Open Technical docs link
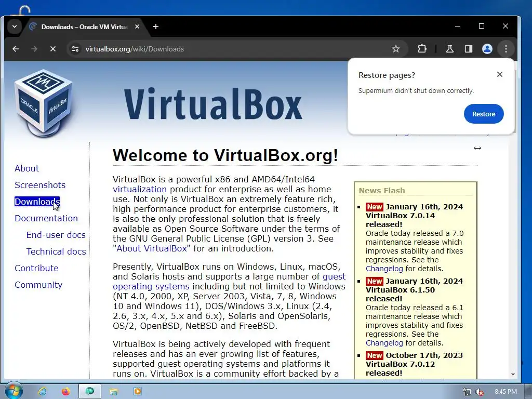This screenshot has width=532, height=399. [x=56, y=251]
